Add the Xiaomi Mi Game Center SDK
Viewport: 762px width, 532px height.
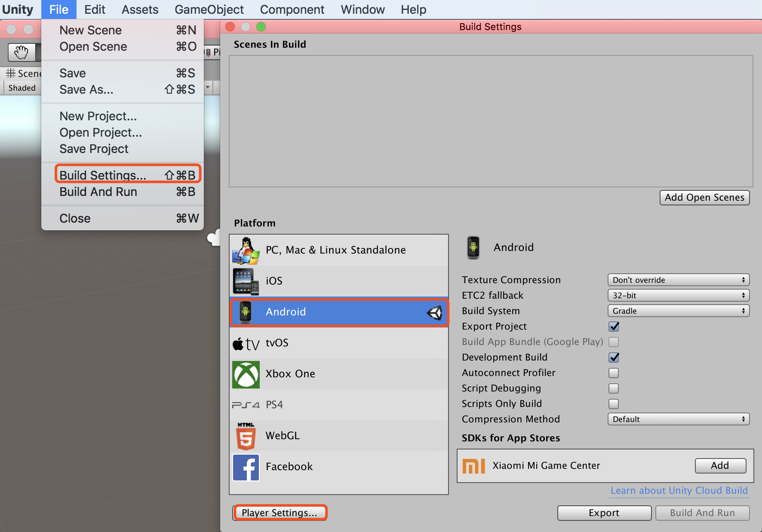click(x=720, y=466)
